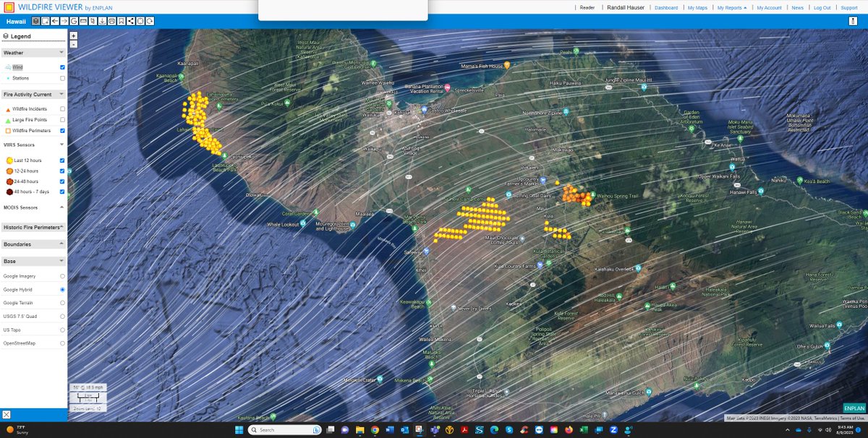
Task: Open File Explorer from the taskbar
Action: pyautogui.click(x=359, y=430)
